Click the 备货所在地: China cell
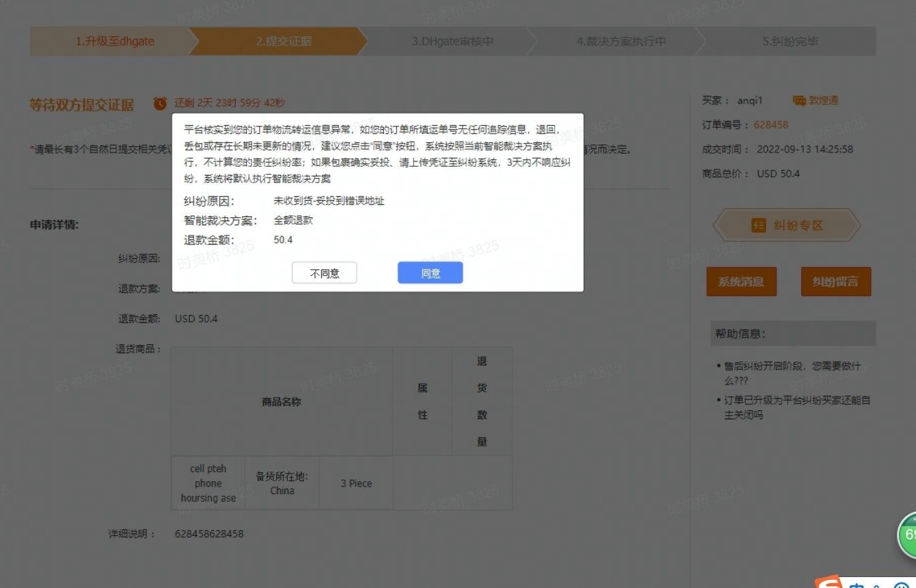Image resolution: width=916 pixels, height=588 pixels. coord(282,483)
